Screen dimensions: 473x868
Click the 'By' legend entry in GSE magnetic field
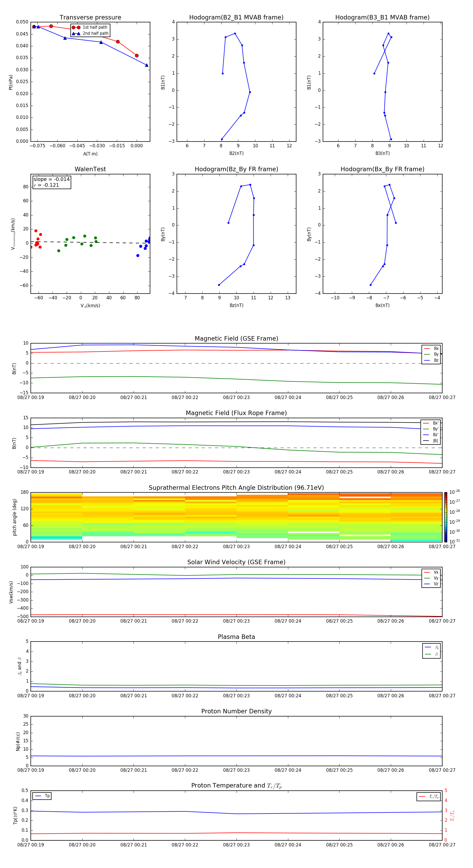pos(431,355)
